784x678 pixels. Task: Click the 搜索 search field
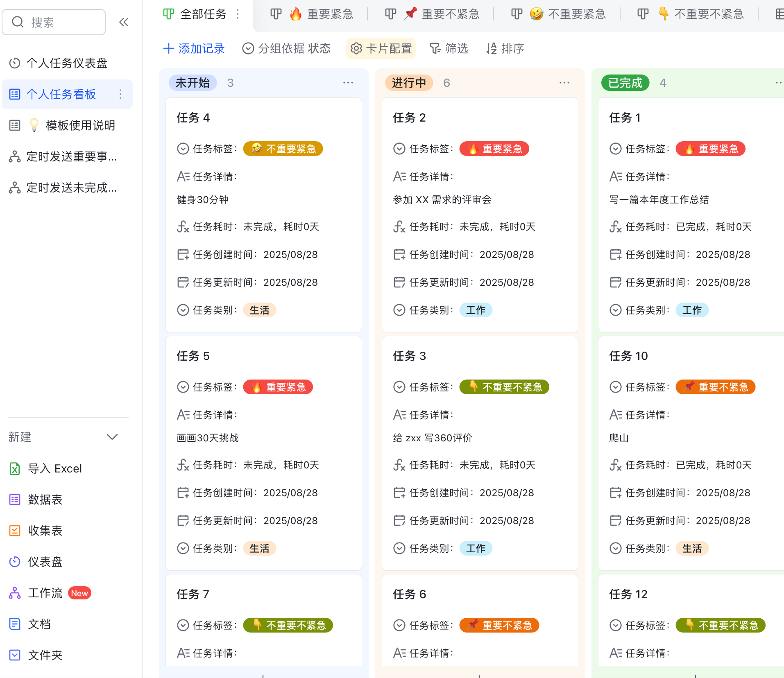click(x=54, y=22)
